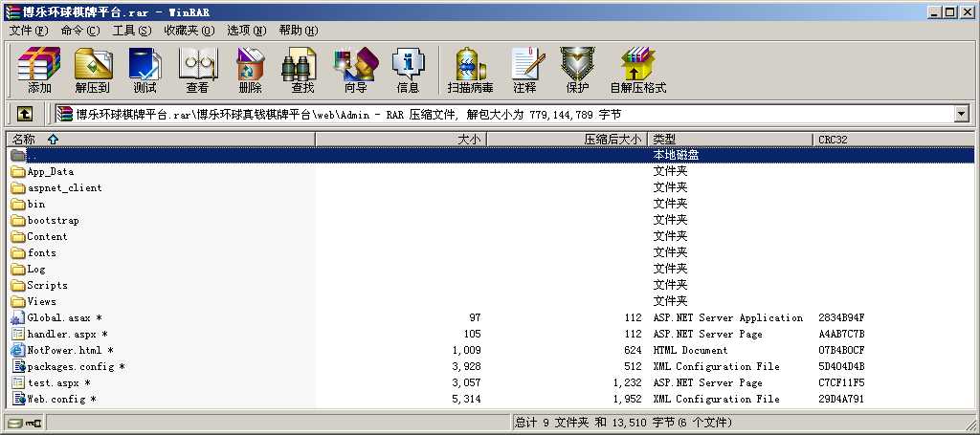Viewport: 980px width, 435px height.
Task: Sort by the 压缩后大小 column header
Action: 567,140
